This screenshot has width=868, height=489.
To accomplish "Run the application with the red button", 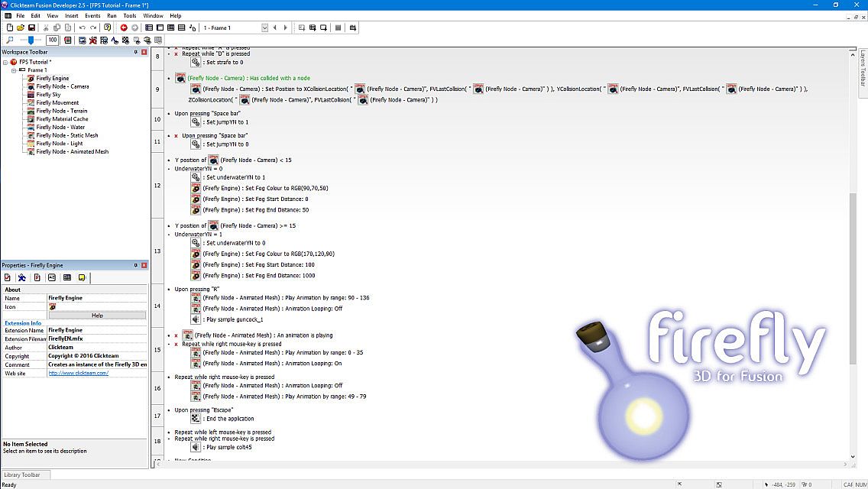I will pyautogui.click(x=124, y=28).
